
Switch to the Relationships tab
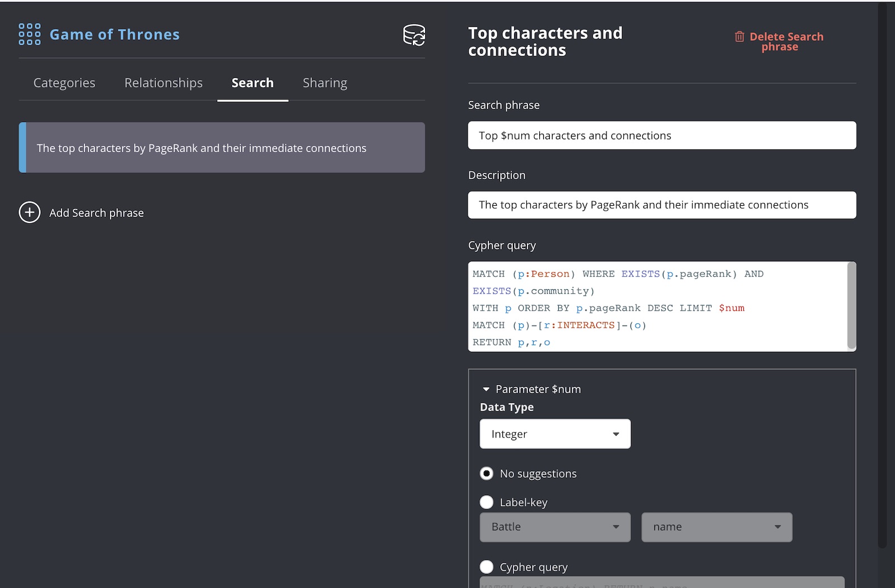click(x=163, y=83)
